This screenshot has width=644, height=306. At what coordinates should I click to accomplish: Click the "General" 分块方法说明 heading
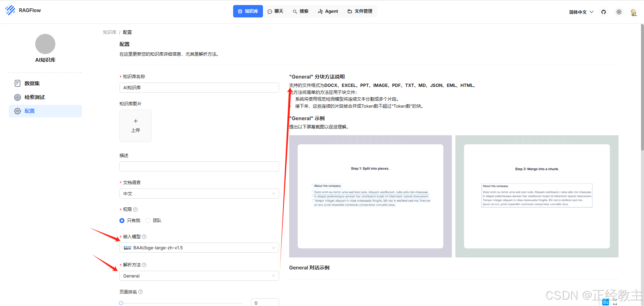[317, 77]
